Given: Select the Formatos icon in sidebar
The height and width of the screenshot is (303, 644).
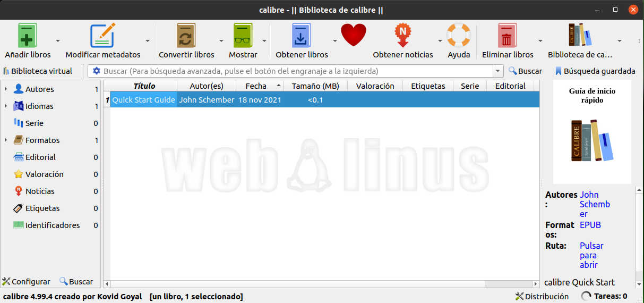Looking at the screenshot, I should (x=19, y=140).
